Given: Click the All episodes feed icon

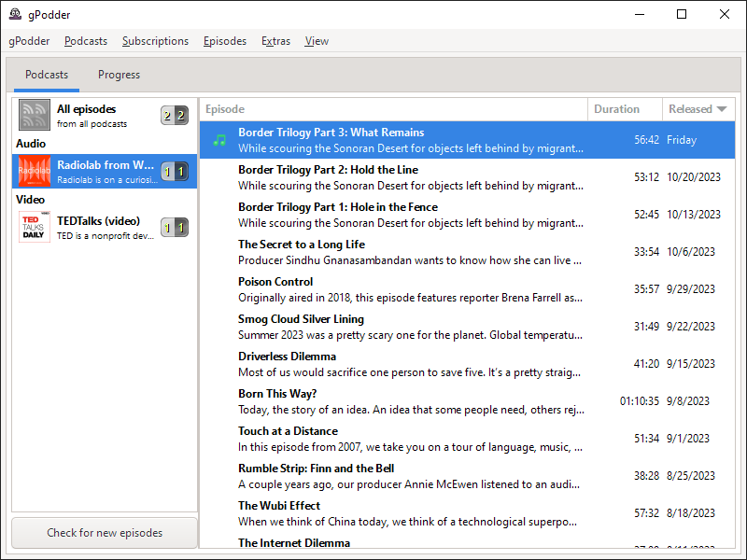Looking at the screenshot, I should (x=35, y=115).
